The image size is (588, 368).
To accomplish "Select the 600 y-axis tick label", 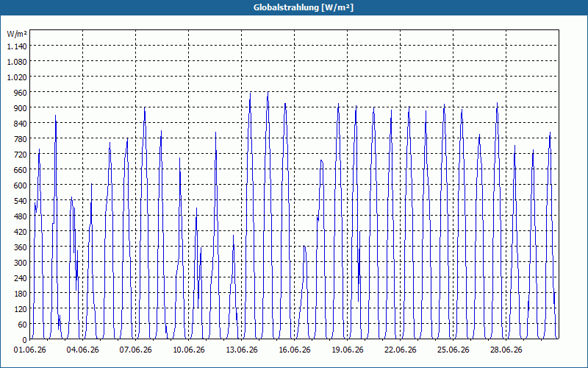I will click(21, 185).
